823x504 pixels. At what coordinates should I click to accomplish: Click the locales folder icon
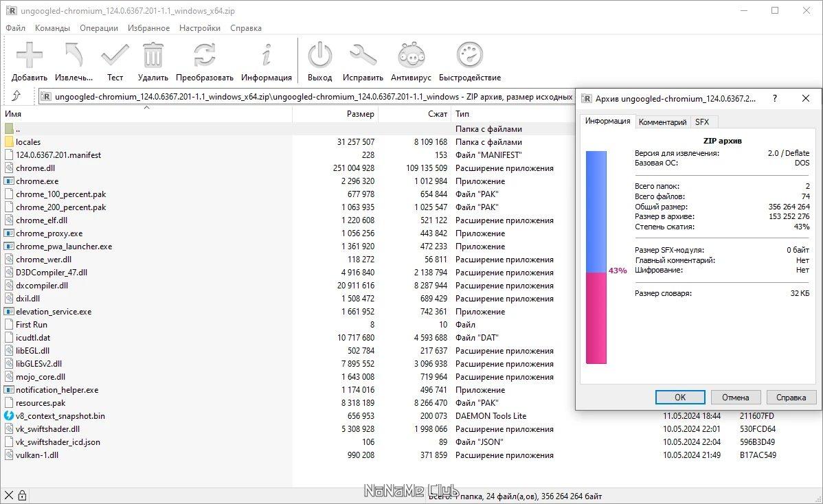coord(8,141)
